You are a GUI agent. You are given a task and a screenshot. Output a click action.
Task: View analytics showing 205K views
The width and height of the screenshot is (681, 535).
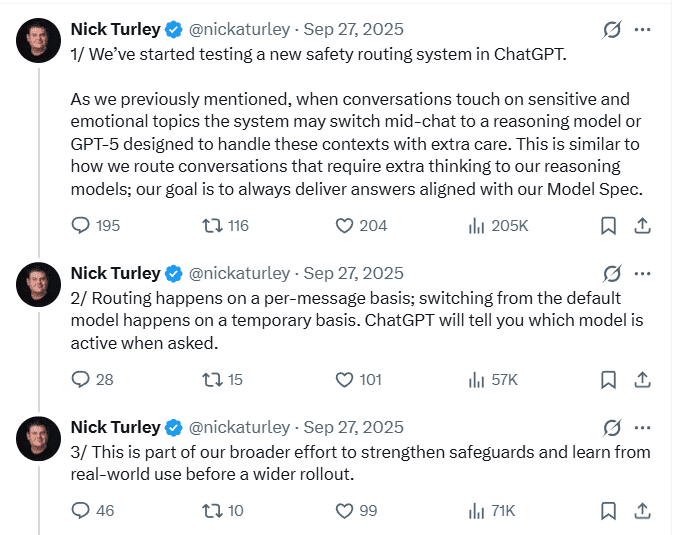tap(498, 226)
